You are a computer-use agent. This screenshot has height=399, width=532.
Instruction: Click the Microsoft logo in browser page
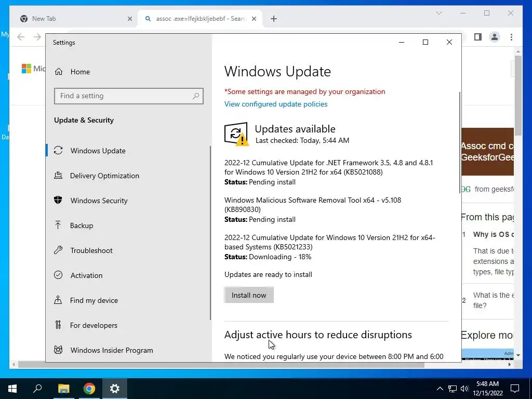(26, 68)
